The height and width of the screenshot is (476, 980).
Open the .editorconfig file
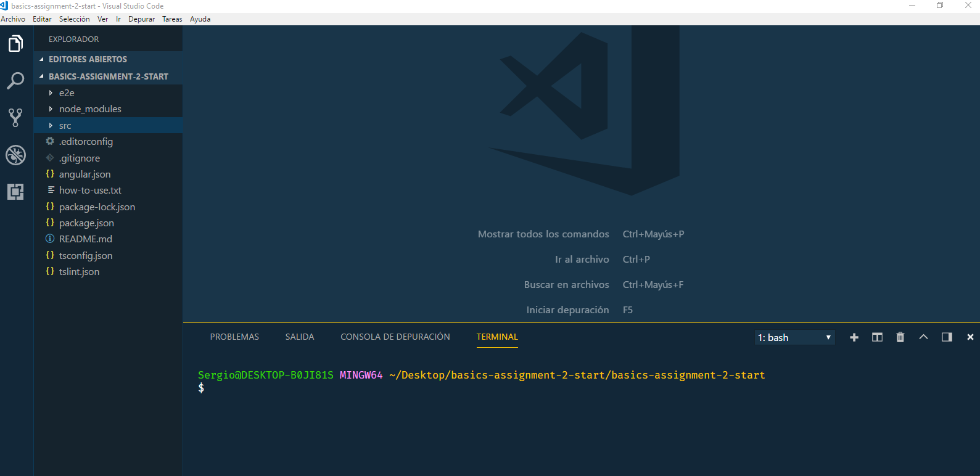(86, 141)
